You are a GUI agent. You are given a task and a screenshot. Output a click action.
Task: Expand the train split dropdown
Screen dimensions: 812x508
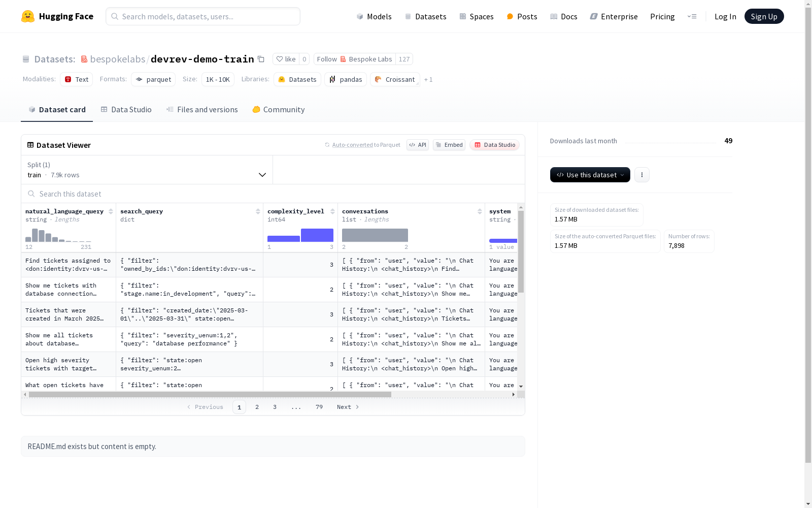[147, 170]
